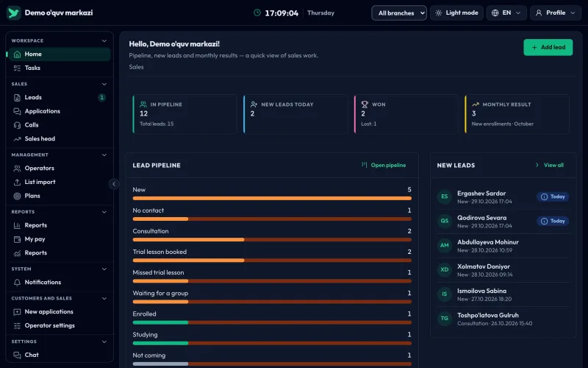Click the Operators people icon
588x368 pixels.
point(17,169)
